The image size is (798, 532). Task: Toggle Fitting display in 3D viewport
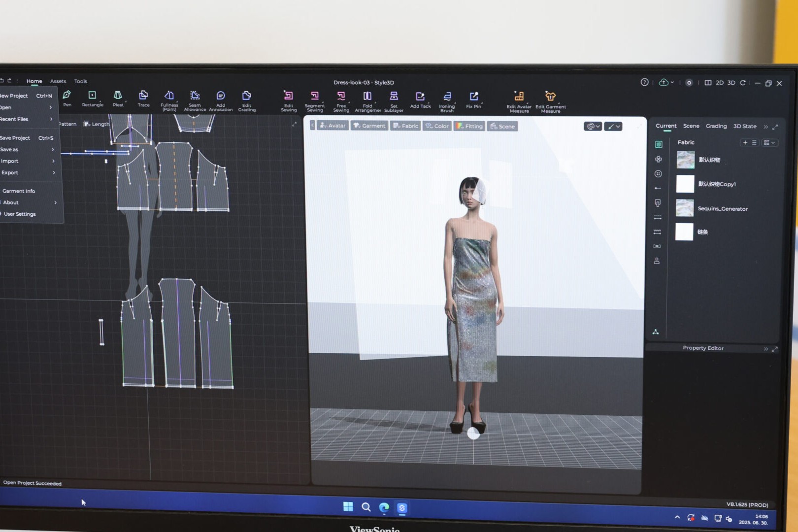tap(469, 126)
